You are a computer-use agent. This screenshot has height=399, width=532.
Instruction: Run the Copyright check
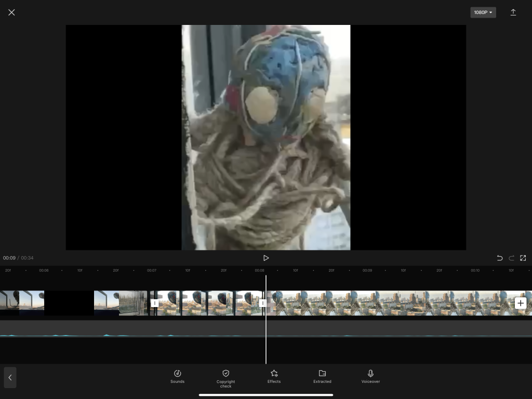pyautogui.click(x=225, y=379)
